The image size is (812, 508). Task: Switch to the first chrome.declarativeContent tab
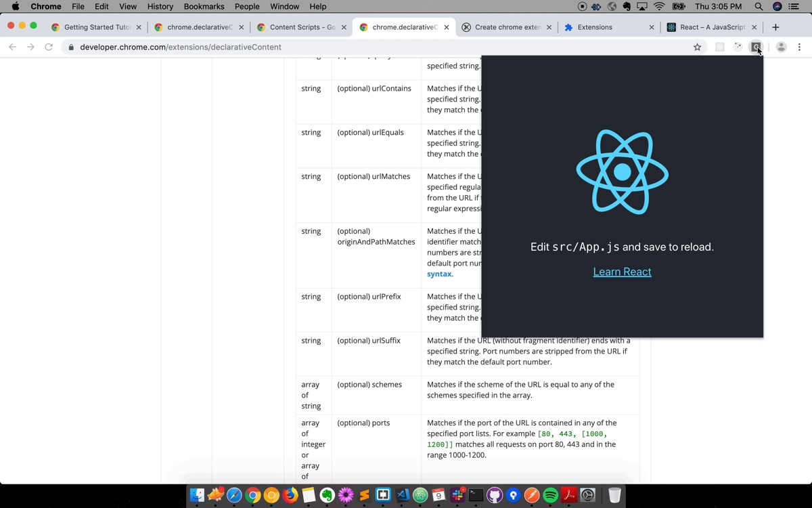(200, 27)
